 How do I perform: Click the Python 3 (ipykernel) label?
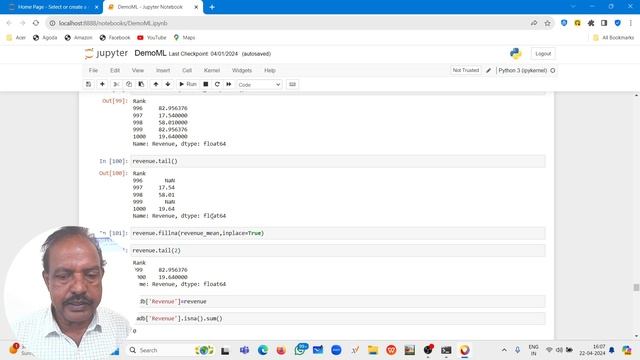[522, 70]
